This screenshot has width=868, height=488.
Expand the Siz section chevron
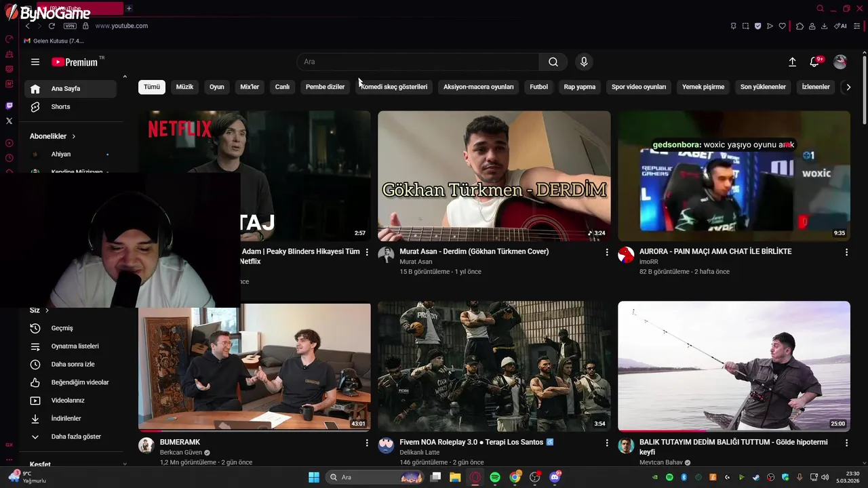point(47,310)
